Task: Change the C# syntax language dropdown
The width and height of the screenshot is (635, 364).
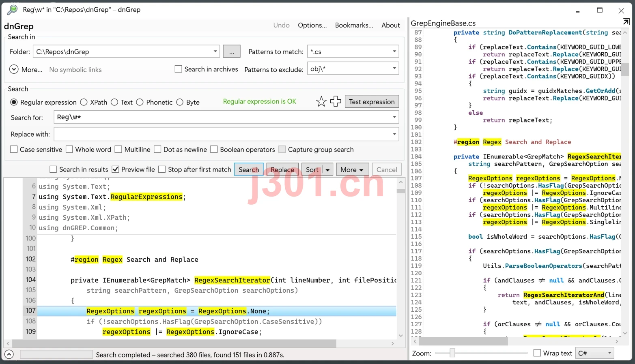Action: 595,353
